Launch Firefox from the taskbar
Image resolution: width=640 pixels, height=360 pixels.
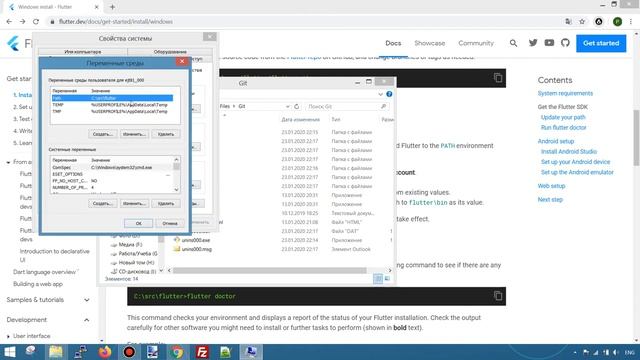[x=105, y=352]
